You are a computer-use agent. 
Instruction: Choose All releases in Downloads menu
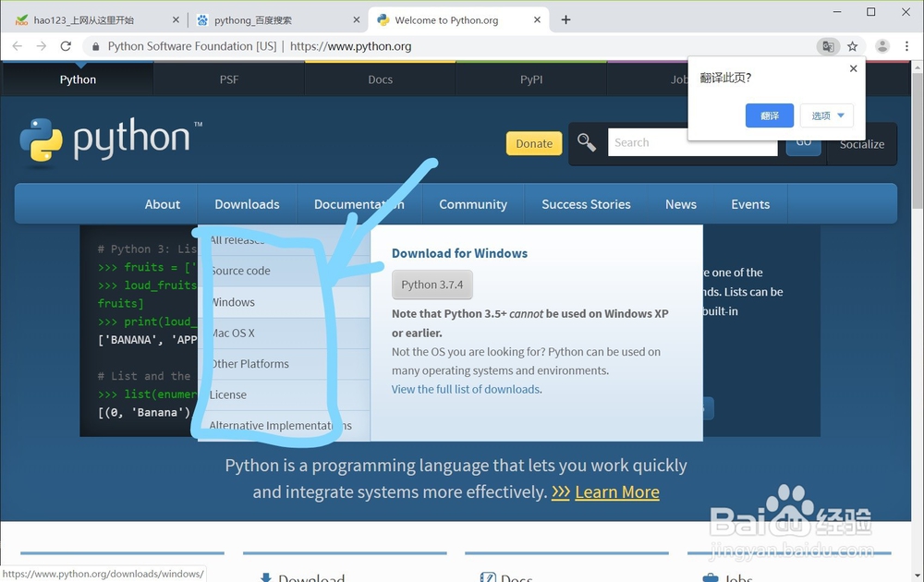click(284, 240)
